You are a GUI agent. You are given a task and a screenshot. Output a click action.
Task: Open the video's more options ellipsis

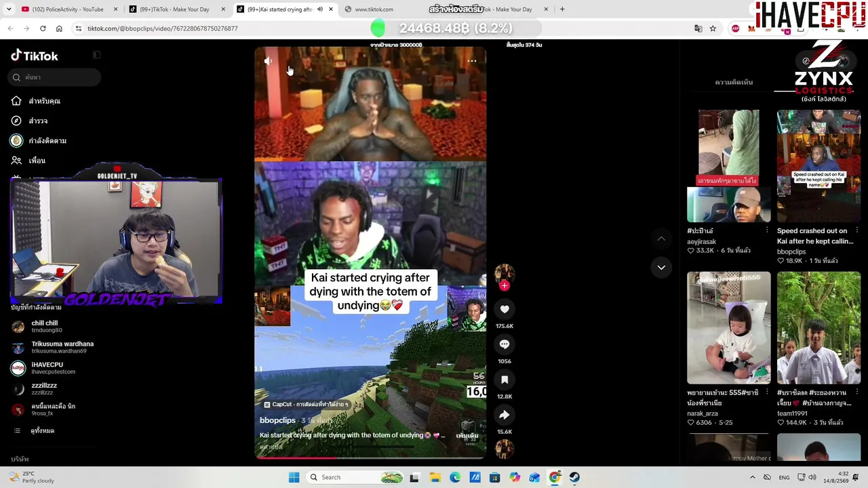[x=472, y=62]
